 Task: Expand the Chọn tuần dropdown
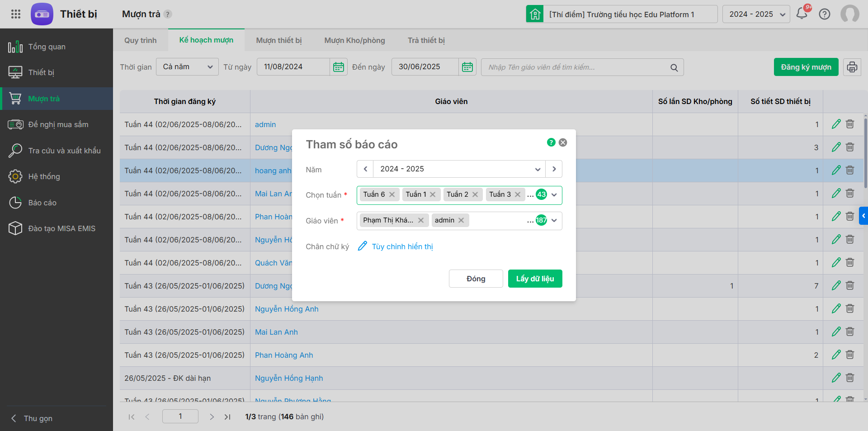pos(554,195)
